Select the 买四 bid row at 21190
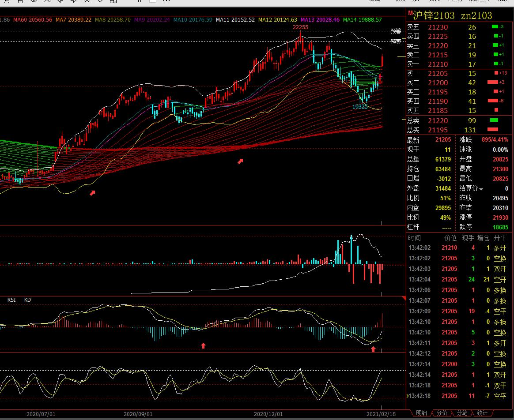This screenshot has width=514, height=420. click(x=460, y=101)
